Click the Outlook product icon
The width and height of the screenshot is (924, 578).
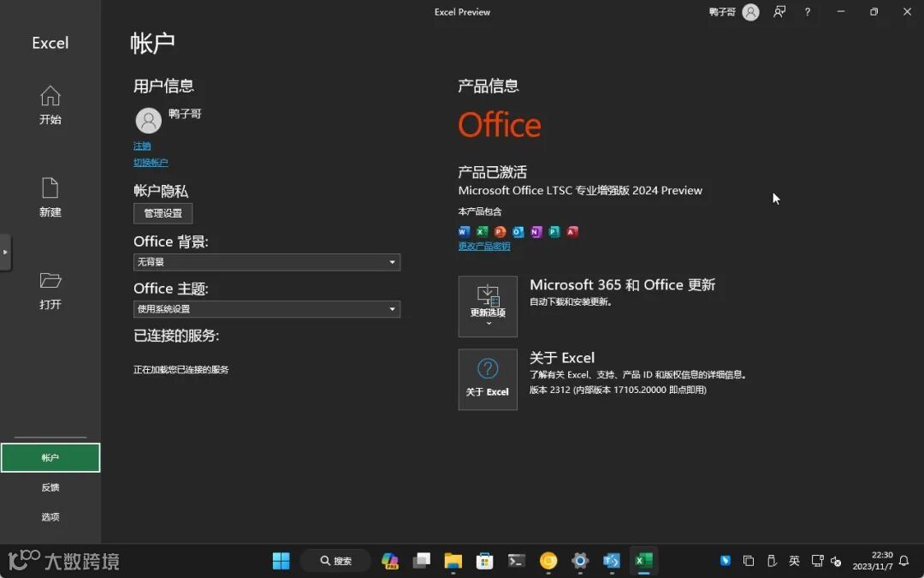pos(518,231)
